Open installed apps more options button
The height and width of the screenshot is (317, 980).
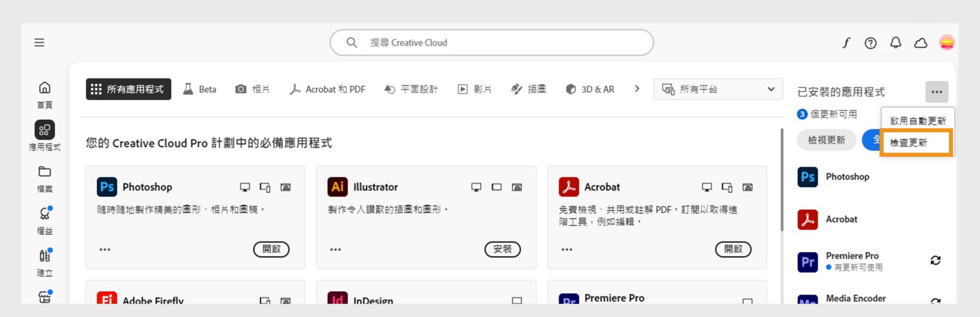coord(937,92)
